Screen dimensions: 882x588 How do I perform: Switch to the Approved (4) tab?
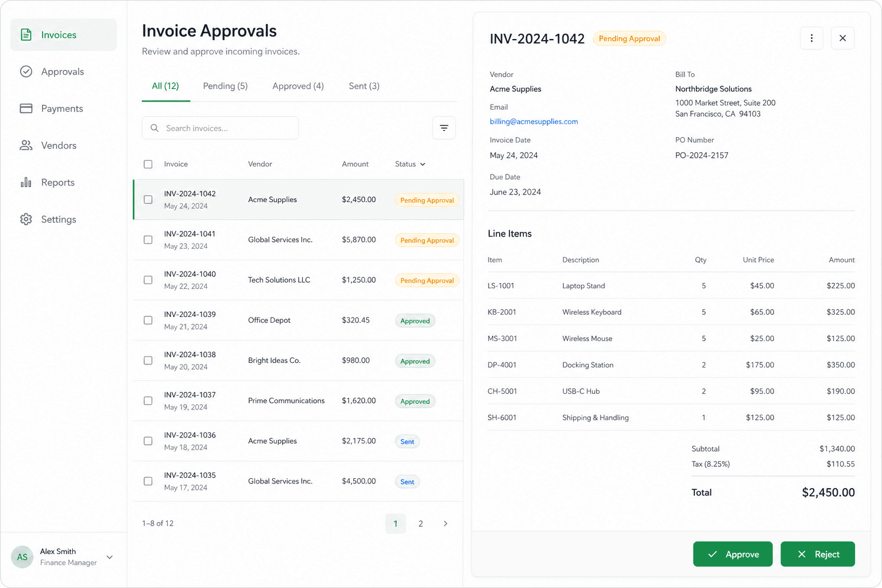point(298,86)
